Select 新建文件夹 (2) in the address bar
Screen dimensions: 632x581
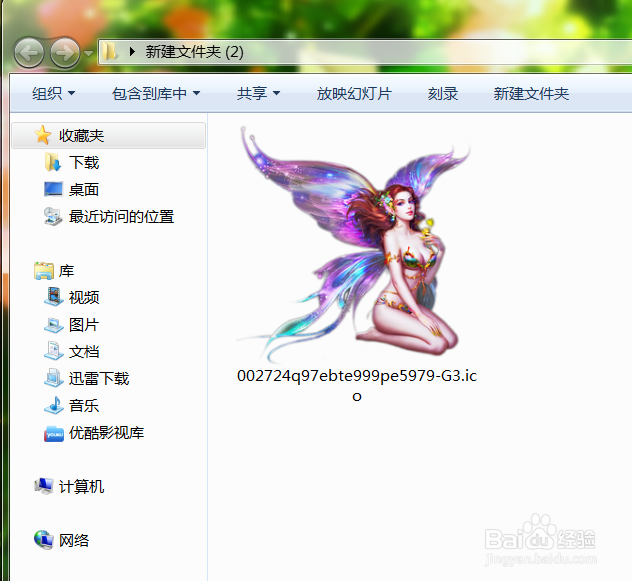(194, 52)
